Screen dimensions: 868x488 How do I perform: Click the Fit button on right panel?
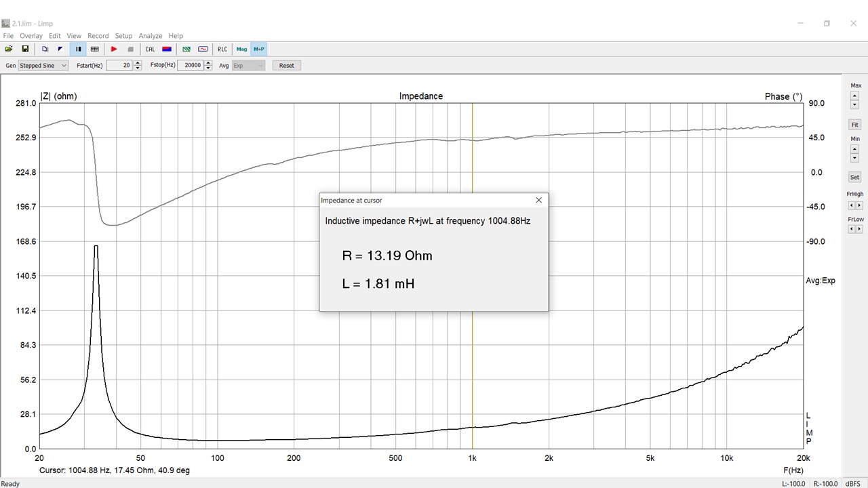854,125
